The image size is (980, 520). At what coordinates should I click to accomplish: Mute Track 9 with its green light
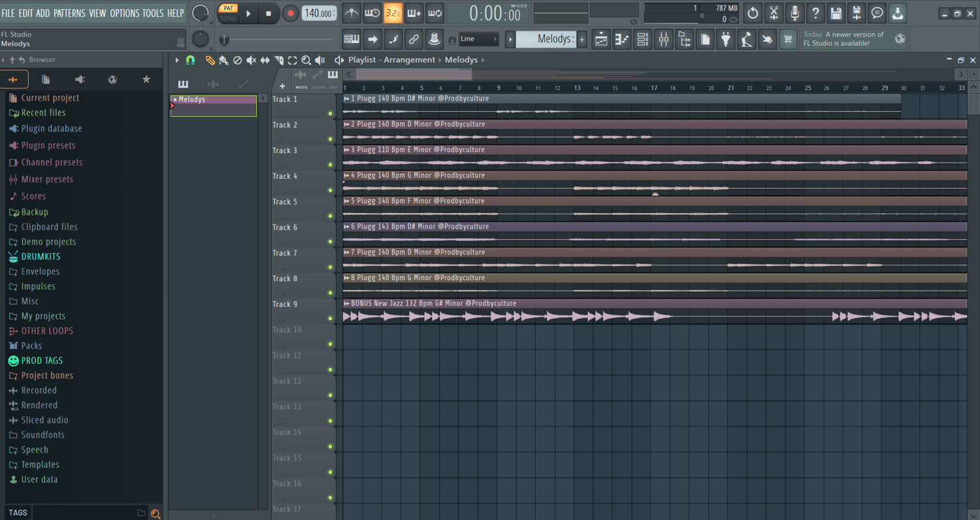click(330, 318)
